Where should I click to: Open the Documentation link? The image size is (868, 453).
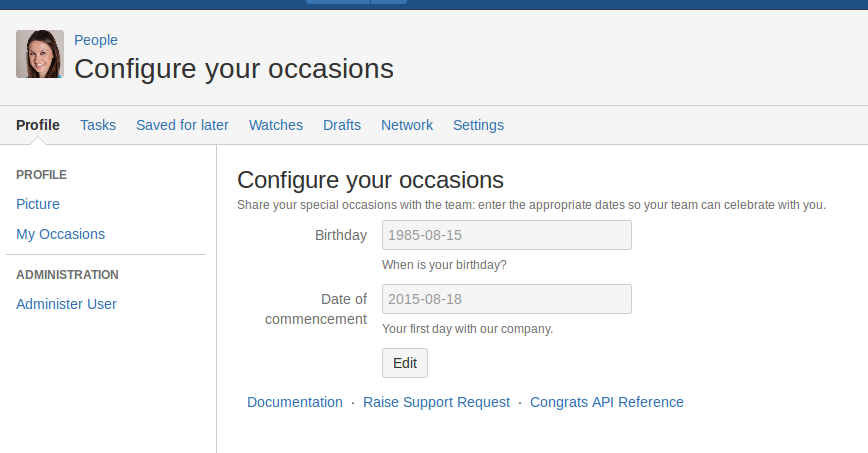[295, 402]
